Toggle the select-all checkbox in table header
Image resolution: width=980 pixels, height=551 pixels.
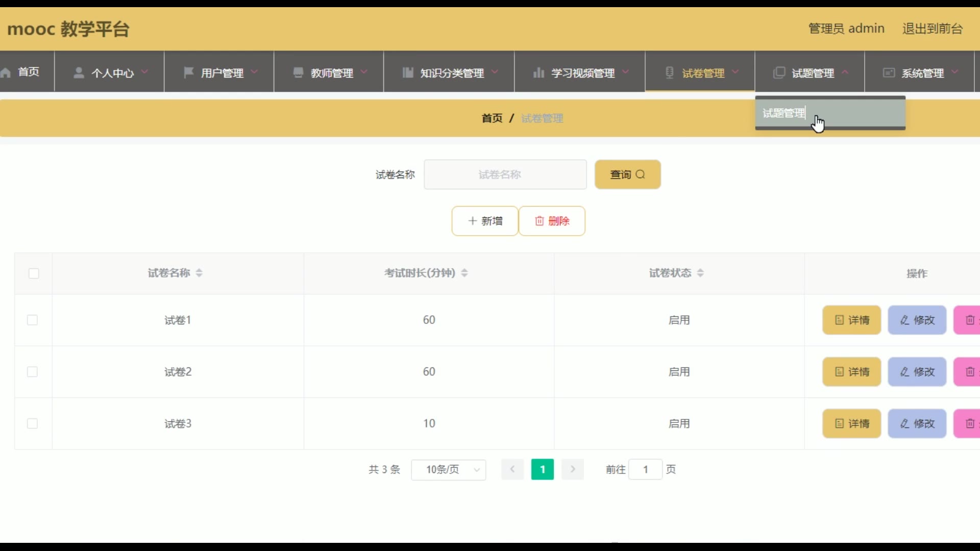[34, 273]
